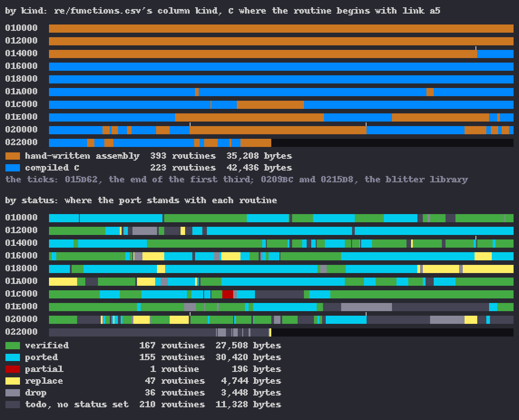Click address 010000 in the by-status chart
The image size is (519, 420).
coord(21,218)
